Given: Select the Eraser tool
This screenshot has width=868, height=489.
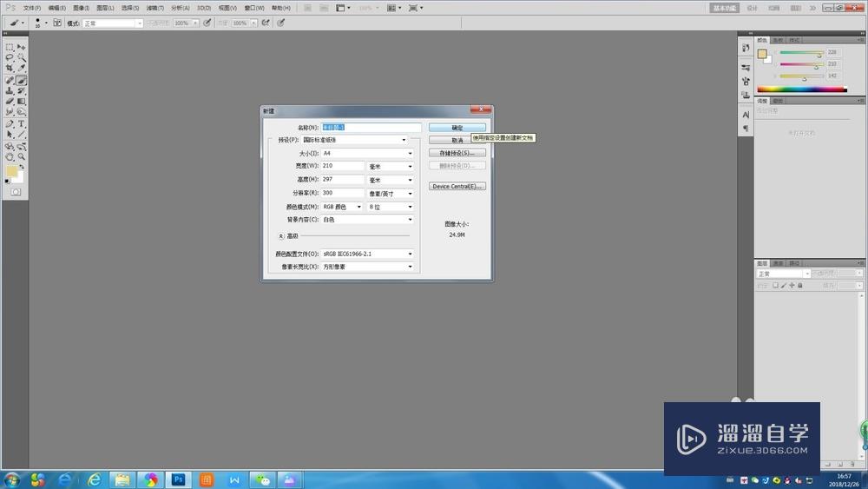Looking at the screenshot, I should [10, 102].
